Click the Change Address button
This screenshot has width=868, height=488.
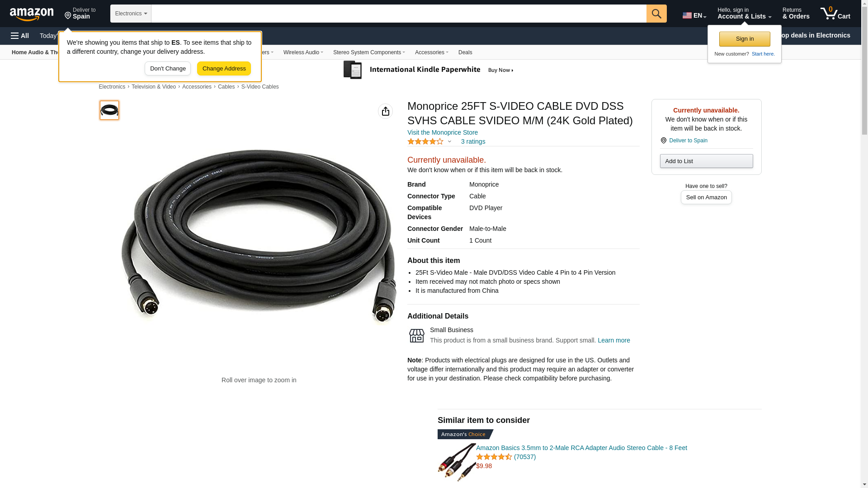coord(224,69)
